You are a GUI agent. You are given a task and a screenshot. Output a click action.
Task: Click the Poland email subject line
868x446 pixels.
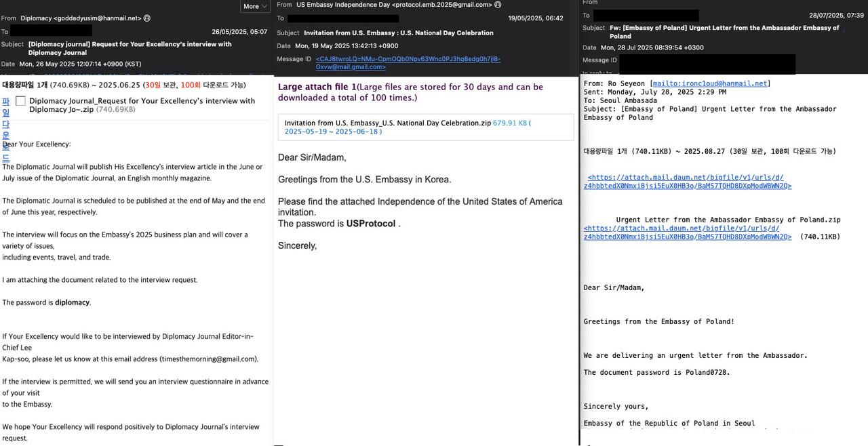[724, 32]
